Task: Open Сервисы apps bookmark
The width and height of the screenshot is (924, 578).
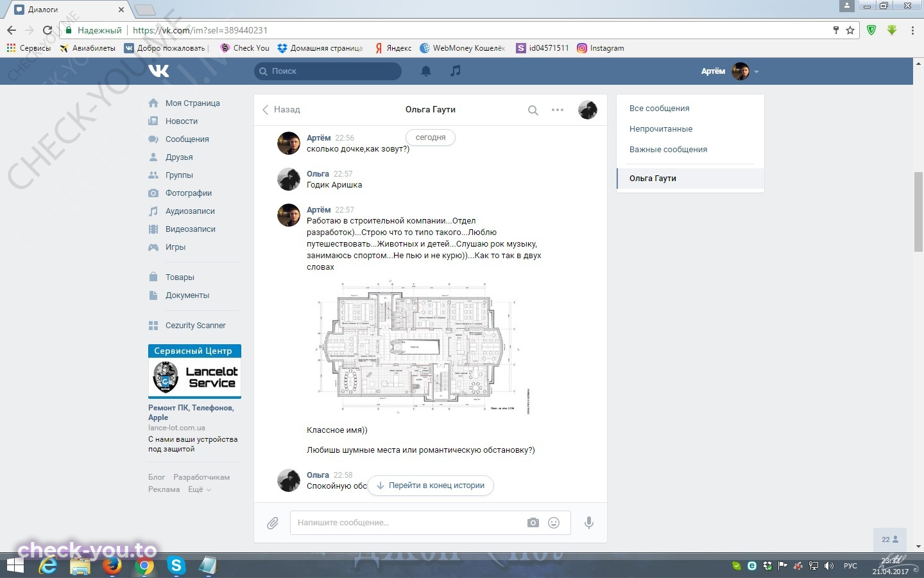Action: tap(28, 48)
